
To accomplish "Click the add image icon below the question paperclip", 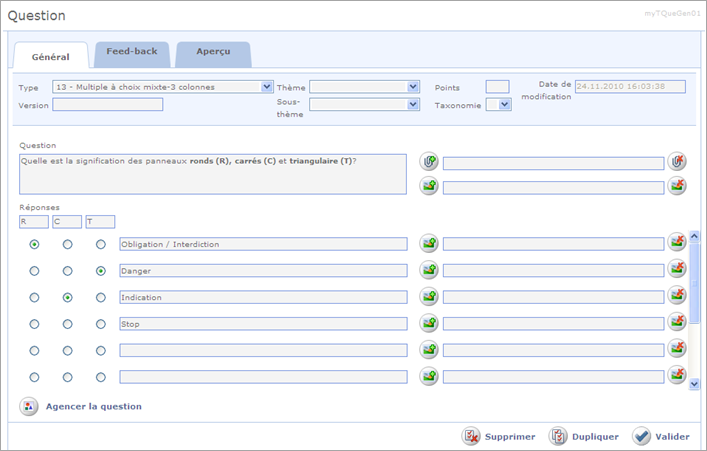I will pos(429,186).
